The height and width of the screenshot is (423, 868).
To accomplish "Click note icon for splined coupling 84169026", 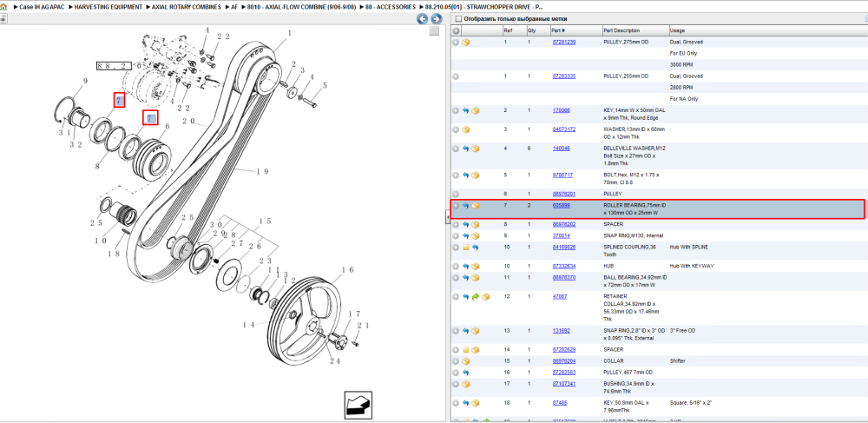I will [466, 247].
